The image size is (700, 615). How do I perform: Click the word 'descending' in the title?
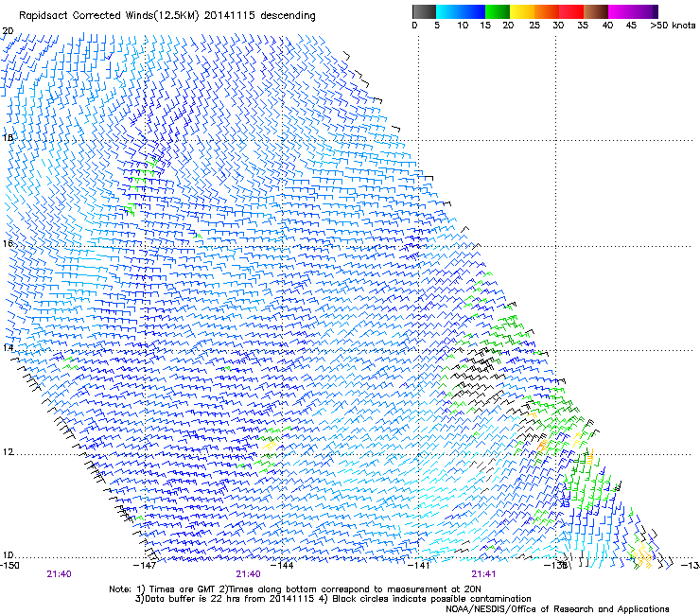click(x=288, y=16)
